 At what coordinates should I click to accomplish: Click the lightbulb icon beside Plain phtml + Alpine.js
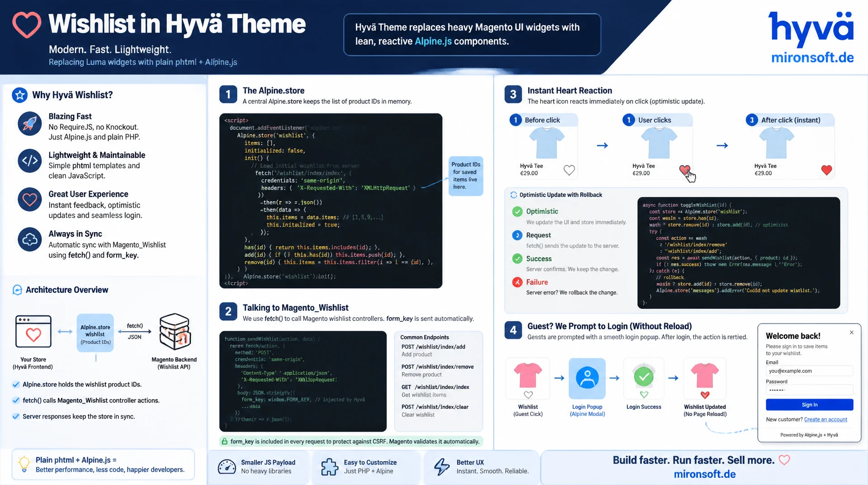coord(24,464)
